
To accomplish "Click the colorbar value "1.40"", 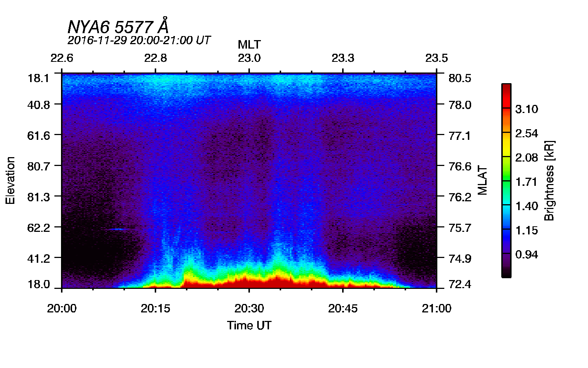I will (527, 206).
